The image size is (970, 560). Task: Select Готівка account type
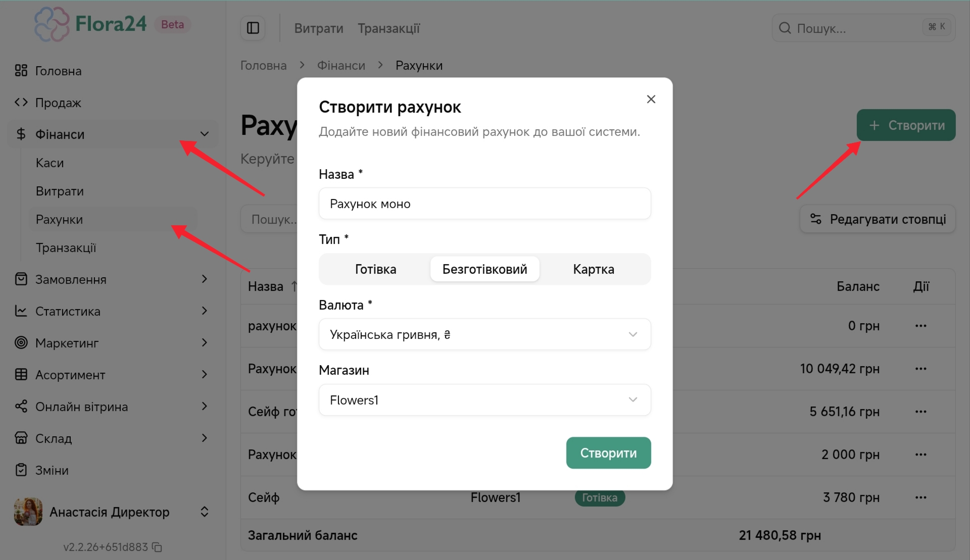(375, 269)
